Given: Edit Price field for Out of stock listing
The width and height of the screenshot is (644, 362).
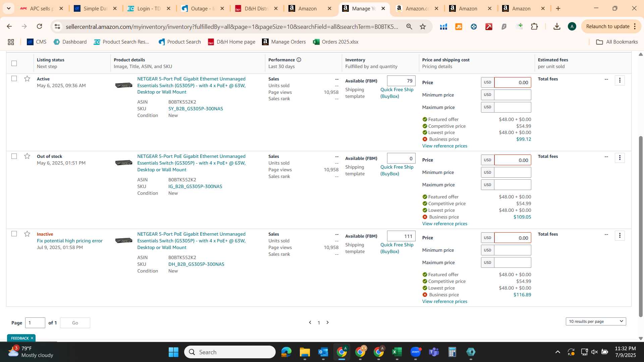Looking at the screenshot, I should point(513,160).
